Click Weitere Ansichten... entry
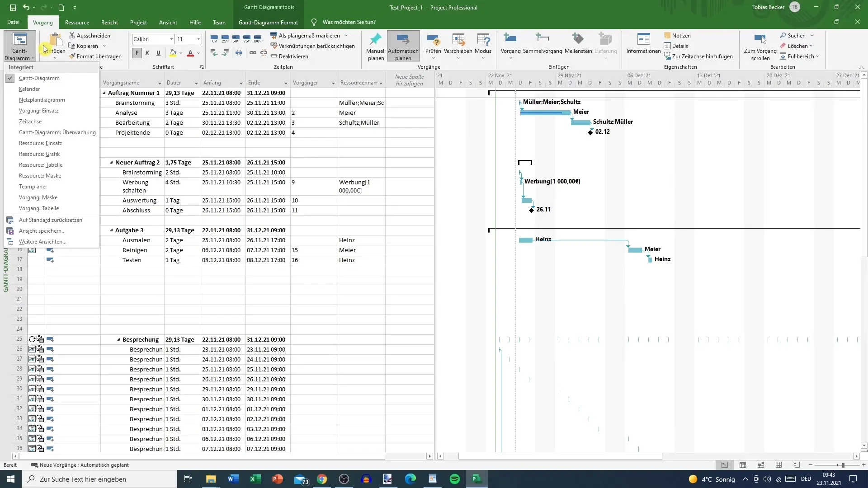The width and height of the screenshot is (868, 488). click(x=42, y=242)
